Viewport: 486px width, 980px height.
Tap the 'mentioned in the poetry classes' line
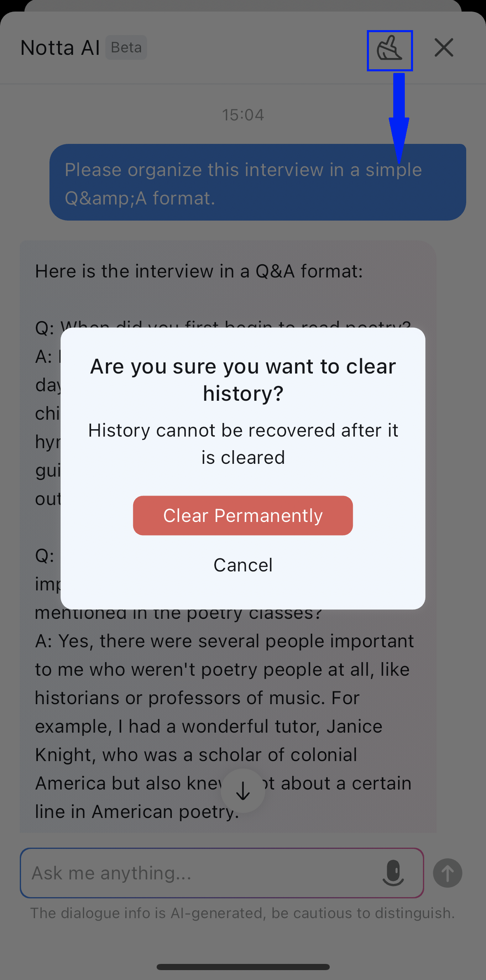coord(178,613)
